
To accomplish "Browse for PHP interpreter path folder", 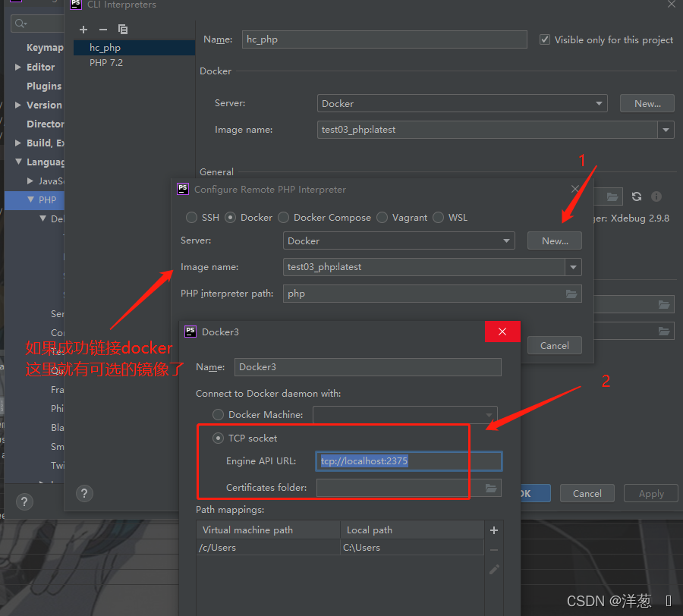I will tap(571, 294).
